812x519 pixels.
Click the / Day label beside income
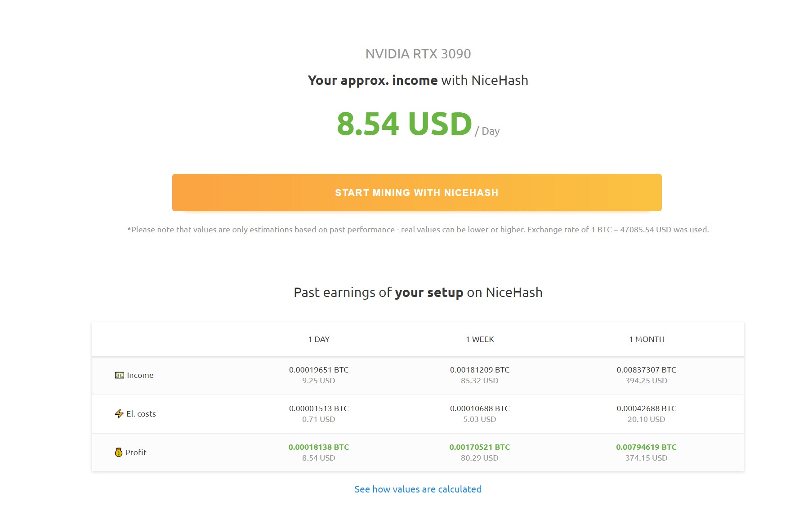click(487, 131)
